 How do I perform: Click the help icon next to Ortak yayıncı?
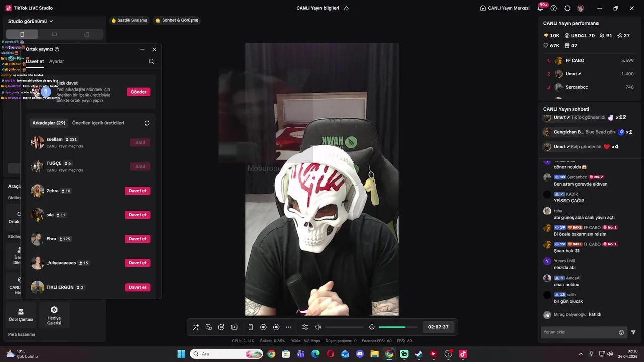click(57, 49)
